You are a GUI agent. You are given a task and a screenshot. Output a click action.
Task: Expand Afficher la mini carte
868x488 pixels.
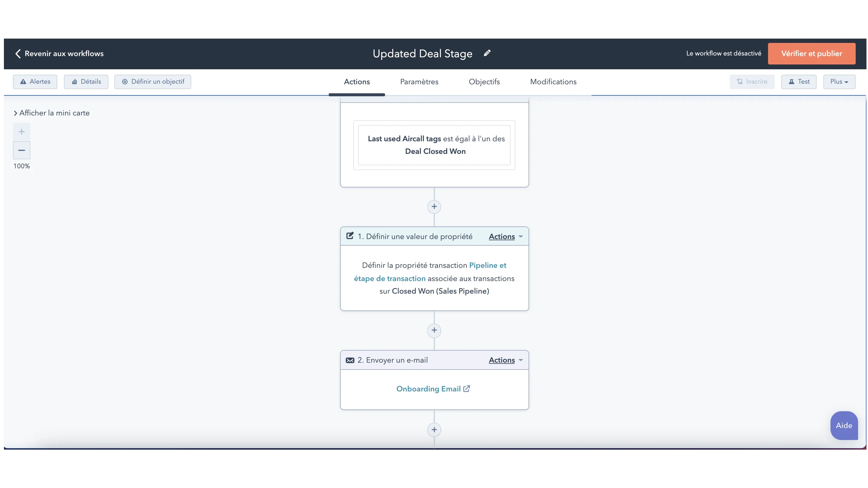52,113
